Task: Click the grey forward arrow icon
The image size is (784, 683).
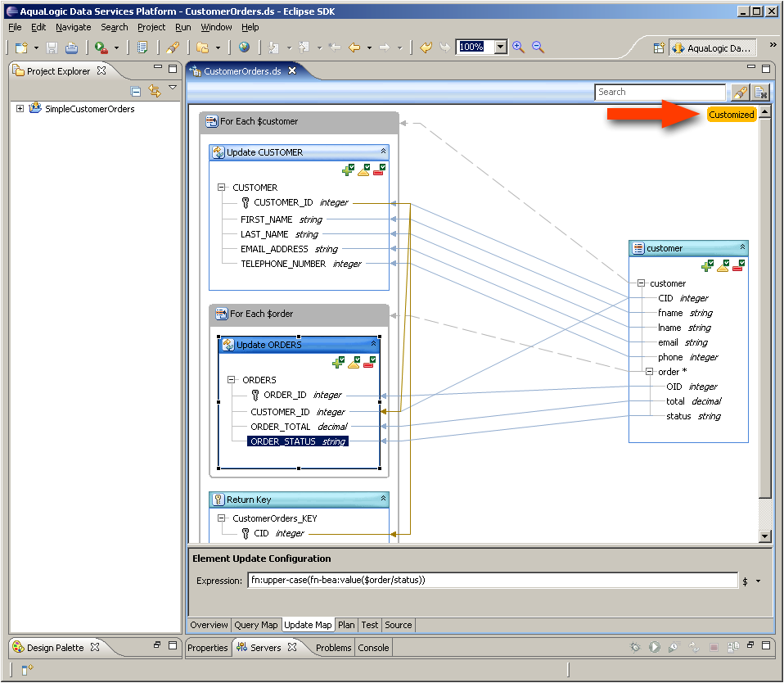Action: coord(385,47)
